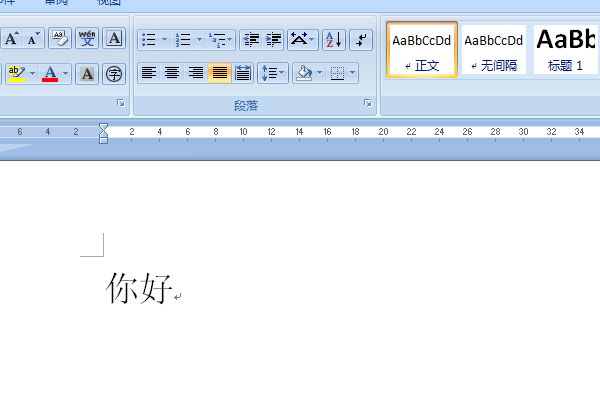The width and height of the screenshot is (600, 400).
Task: Clear formatting with the eraser icon
Action: click(x=60, y=38)
